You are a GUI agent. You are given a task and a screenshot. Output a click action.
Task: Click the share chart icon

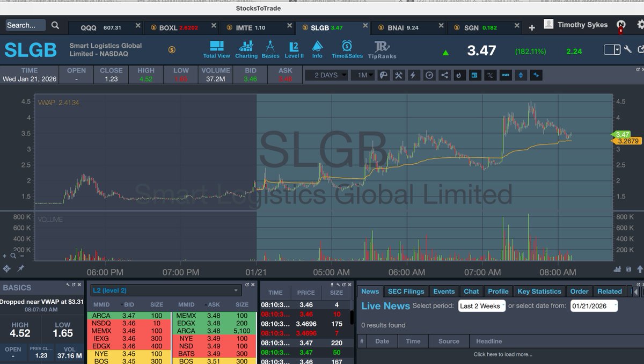(x=444, y=75)
